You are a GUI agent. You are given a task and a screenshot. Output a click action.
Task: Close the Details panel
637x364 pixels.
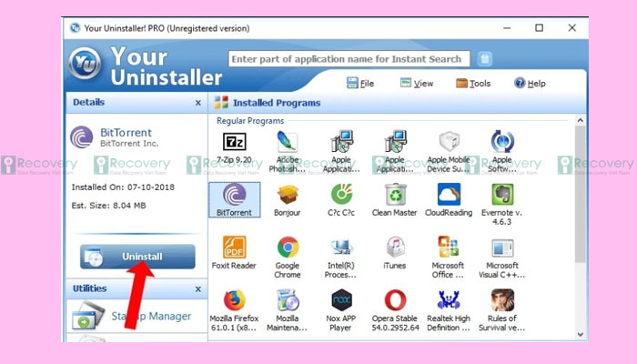pyautogui.click(x=198, y=103)
